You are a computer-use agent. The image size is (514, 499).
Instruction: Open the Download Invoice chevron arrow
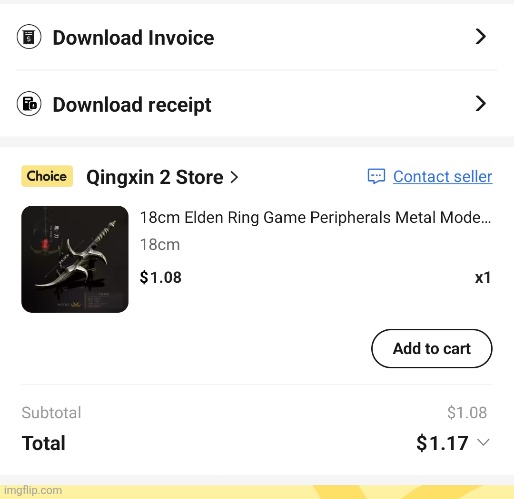[480, 37]
